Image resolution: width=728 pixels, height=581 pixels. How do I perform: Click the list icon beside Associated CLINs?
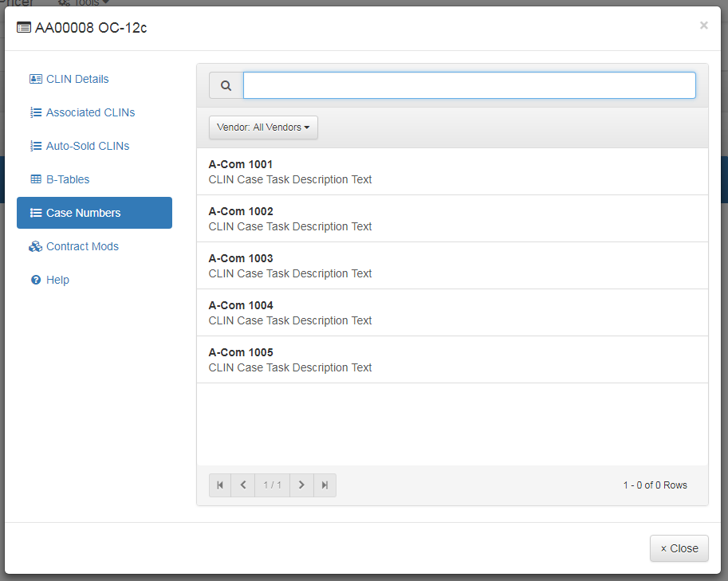(x=37, y=112)
